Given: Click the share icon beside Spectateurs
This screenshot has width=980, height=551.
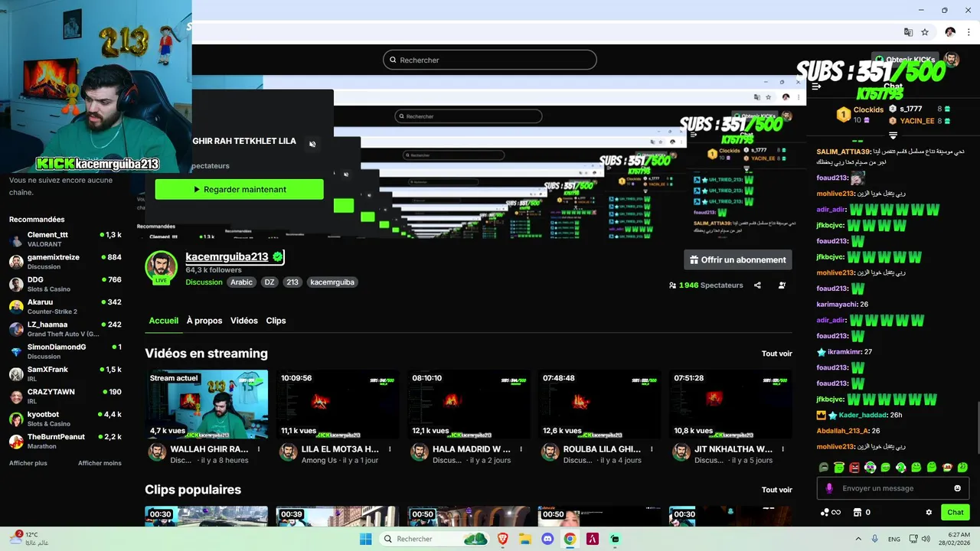Looking at the screenshot, I should pyautogui.click(x=757, y=285).
